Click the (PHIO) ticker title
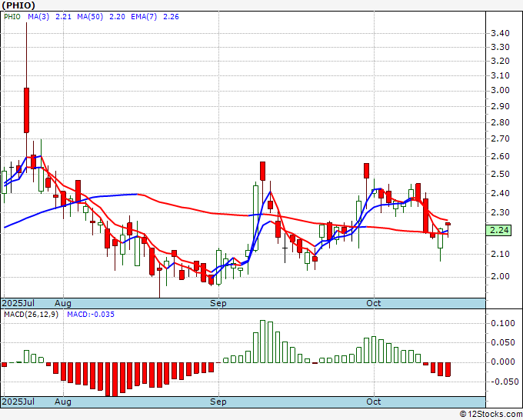Screen dimensions: 523x420 tap(17, 5)
